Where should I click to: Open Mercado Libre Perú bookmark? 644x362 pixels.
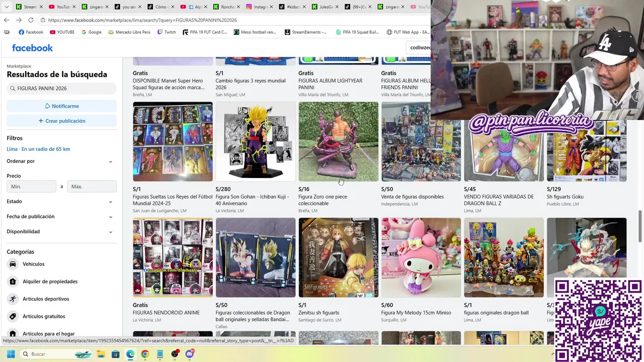129,32
